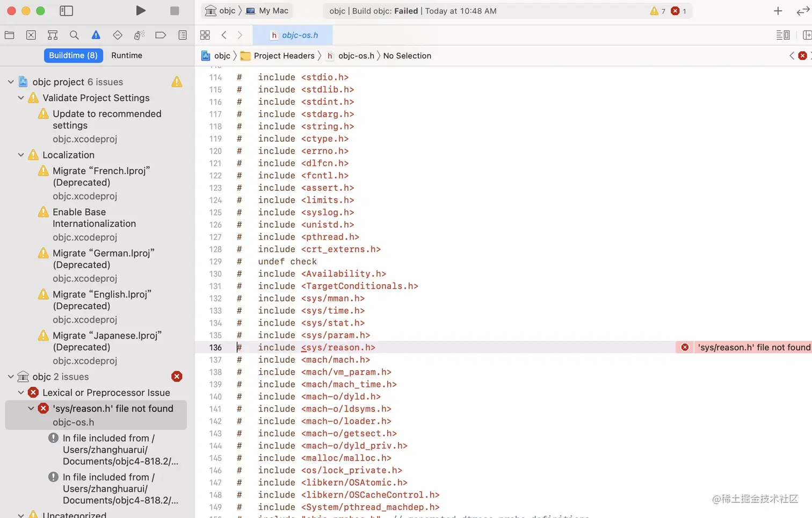Collapse the Localization group
This screenshot has height=518, width=812.
[x=21, y=155]
